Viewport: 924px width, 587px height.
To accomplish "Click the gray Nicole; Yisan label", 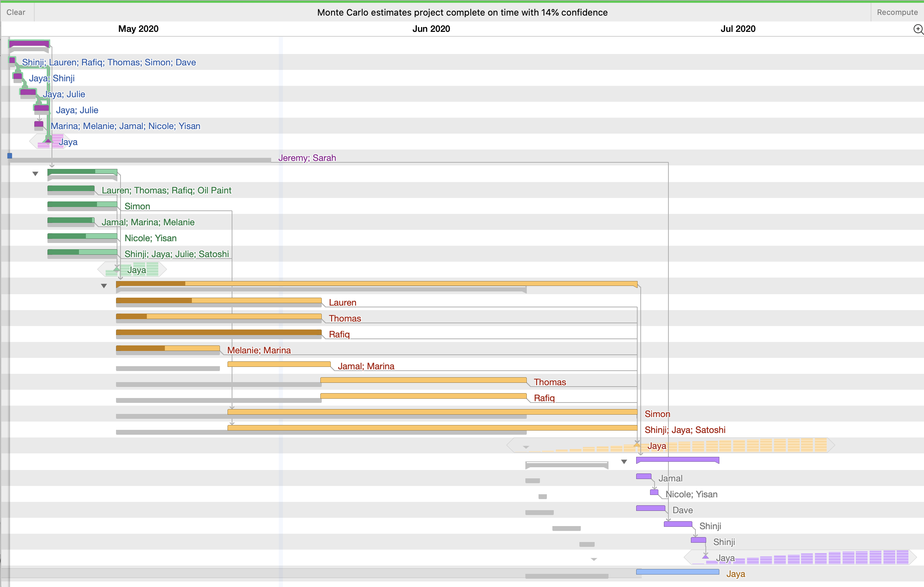I will [691, 495].
